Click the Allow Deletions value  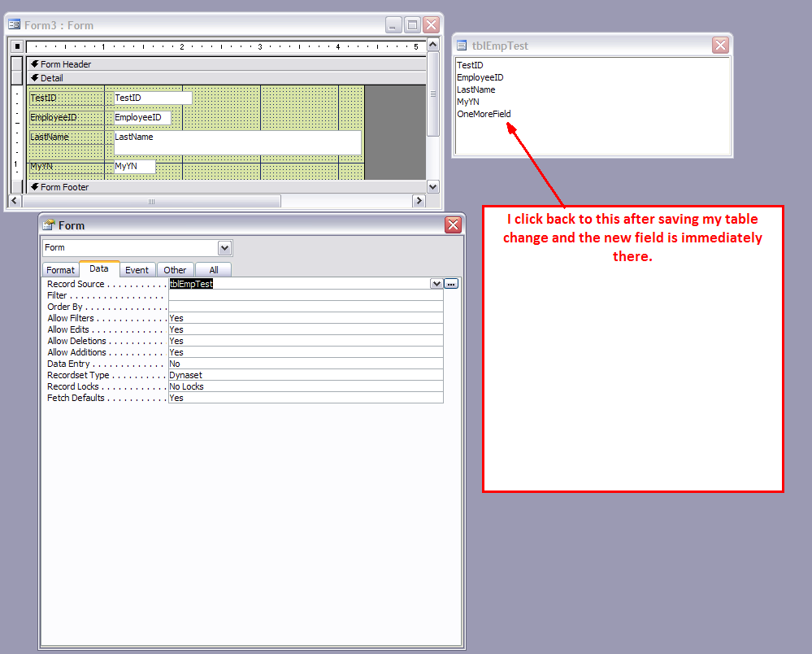(306, 341)
